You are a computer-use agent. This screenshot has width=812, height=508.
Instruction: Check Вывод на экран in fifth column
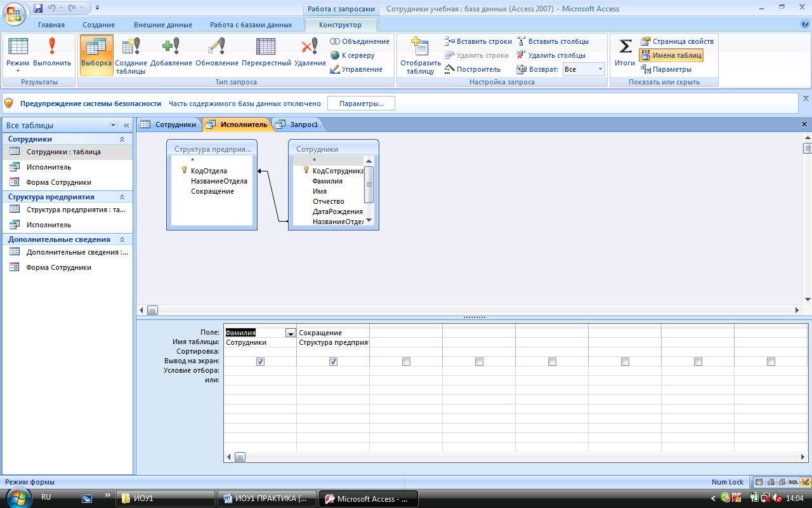point(552,361)
